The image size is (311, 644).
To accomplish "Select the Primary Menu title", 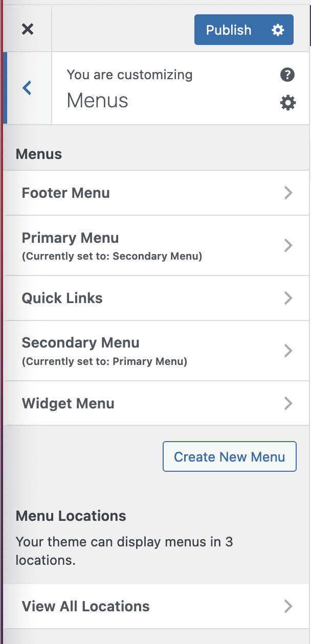I will [71, 238].
